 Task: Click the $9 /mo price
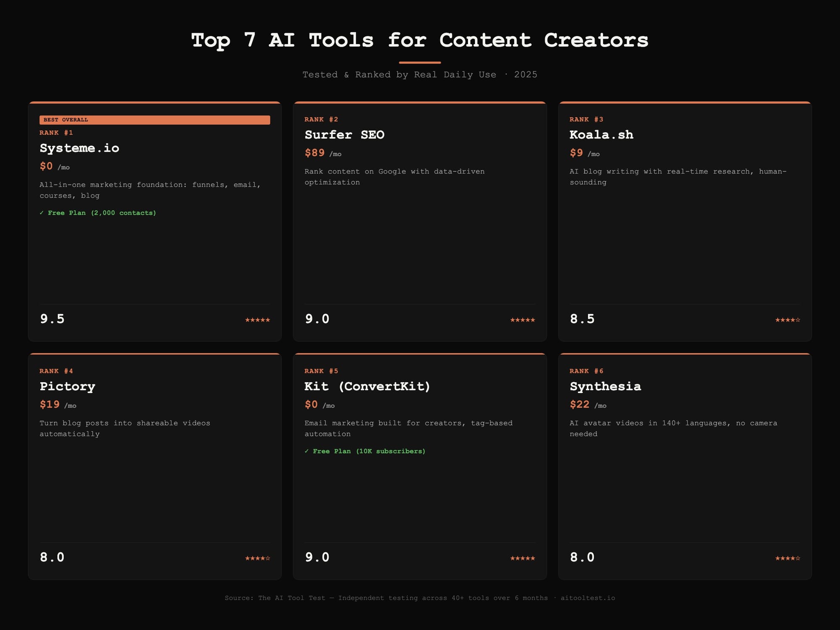coord(585,153)
